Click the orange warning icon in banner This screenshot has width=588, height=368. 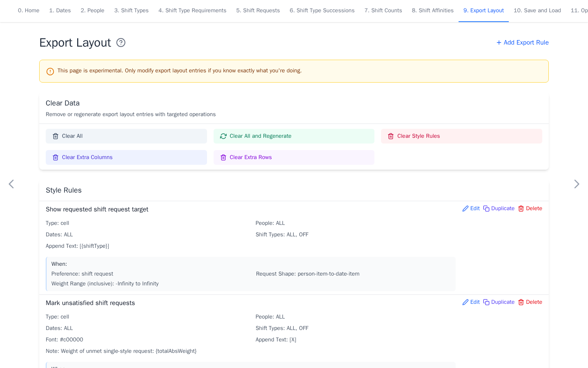tap(50, 72)
